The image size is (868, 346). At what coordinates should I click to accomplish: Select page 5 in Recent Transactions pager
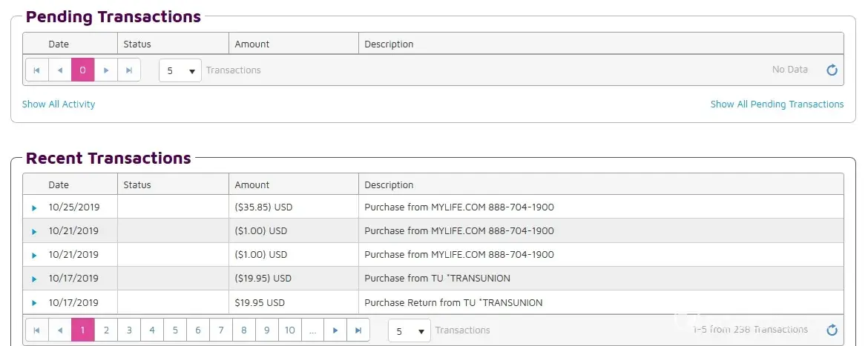click(175, 330)
